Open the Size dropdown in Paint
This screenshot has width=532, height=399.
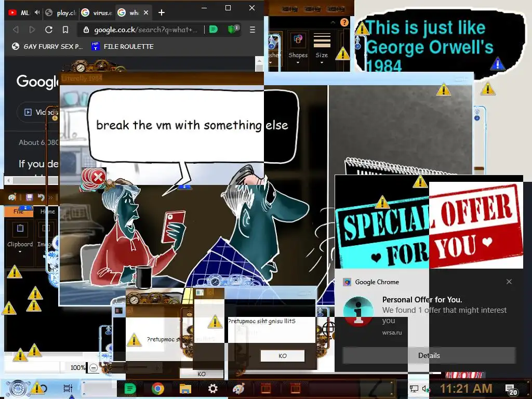pyautogui.click(x=322, y=49)
